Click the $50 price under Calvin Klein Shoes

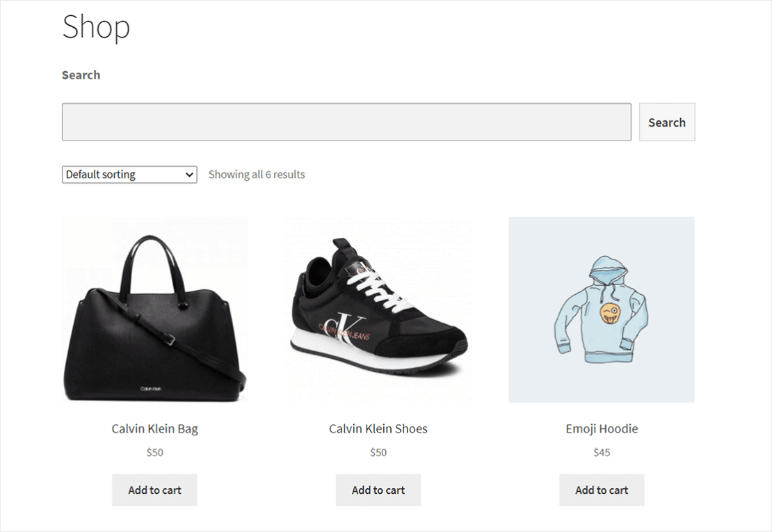tap(378, 452)
